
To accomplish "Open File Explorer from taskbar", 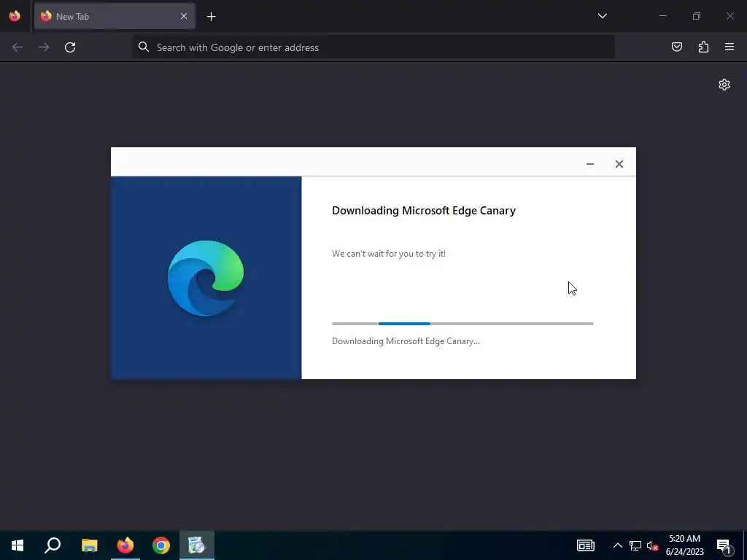I will point(89,545).
